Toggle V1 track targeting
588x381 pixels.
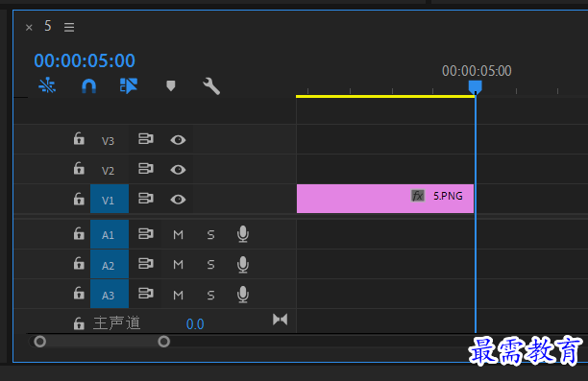click(110, 199)
